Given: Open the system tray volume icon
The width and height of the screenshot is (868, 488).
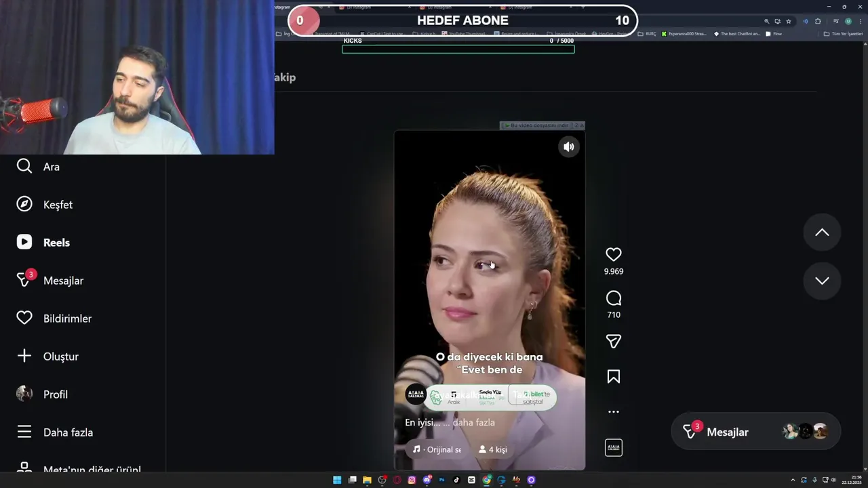Looking at the screenshot, I should coord(833,480).
